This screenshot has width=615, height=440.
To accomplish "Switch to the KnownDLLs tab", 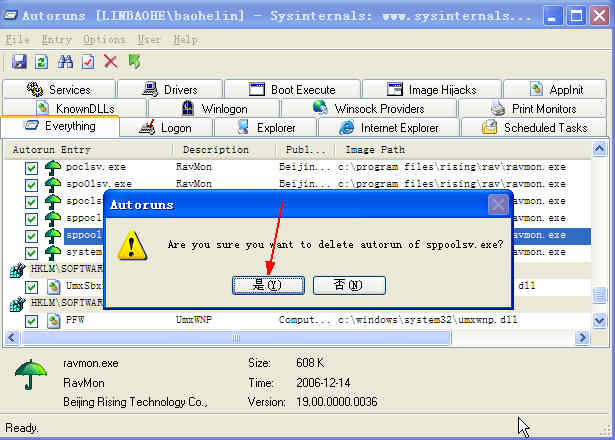I will point(75,108).
